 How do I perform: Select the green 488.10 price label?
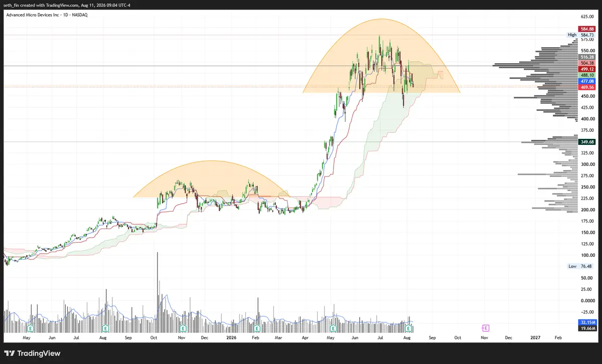click(587, 75)
